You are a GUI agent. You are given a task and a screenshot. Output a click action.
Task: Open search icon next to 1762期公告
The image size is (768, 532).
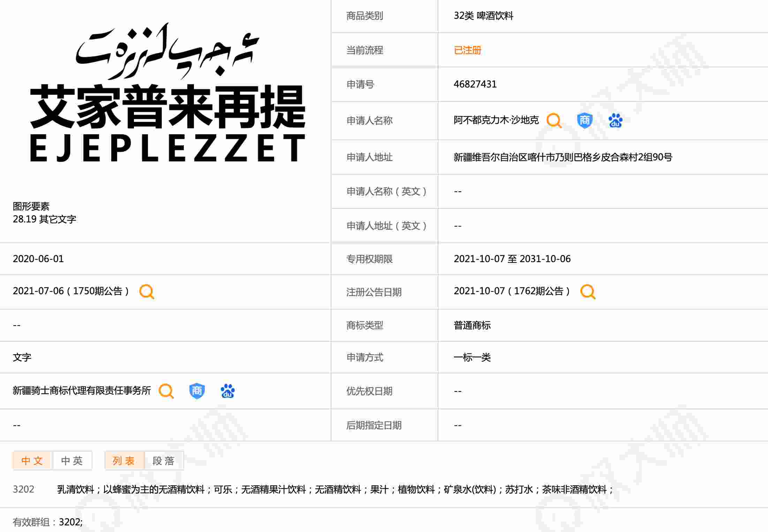(588, 291)
